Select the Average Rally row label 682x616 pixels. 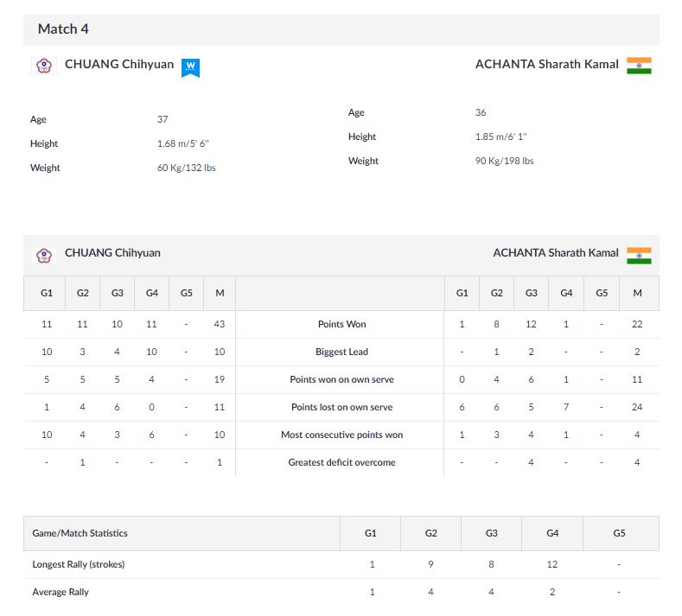point(61,592)
